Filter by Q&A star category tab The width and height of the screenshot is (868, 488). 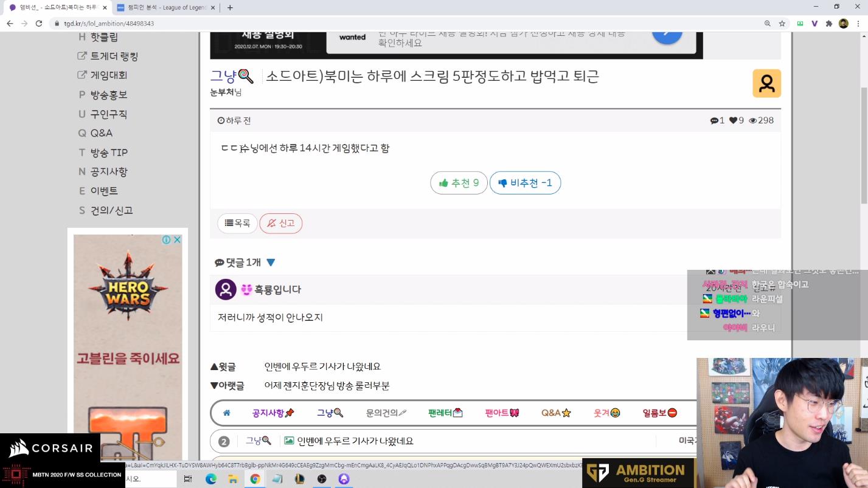(556, 413)
